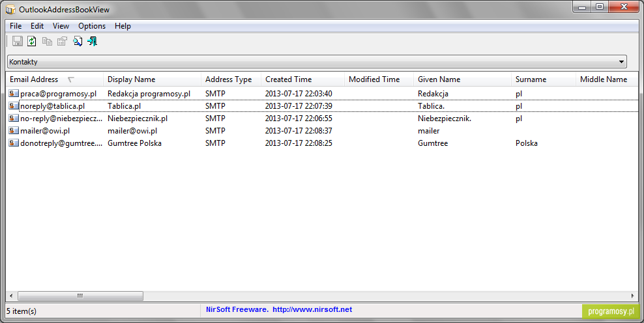644x323 pixels.
Task: Sort by Modified Time column header
Action: pos(379,79)
